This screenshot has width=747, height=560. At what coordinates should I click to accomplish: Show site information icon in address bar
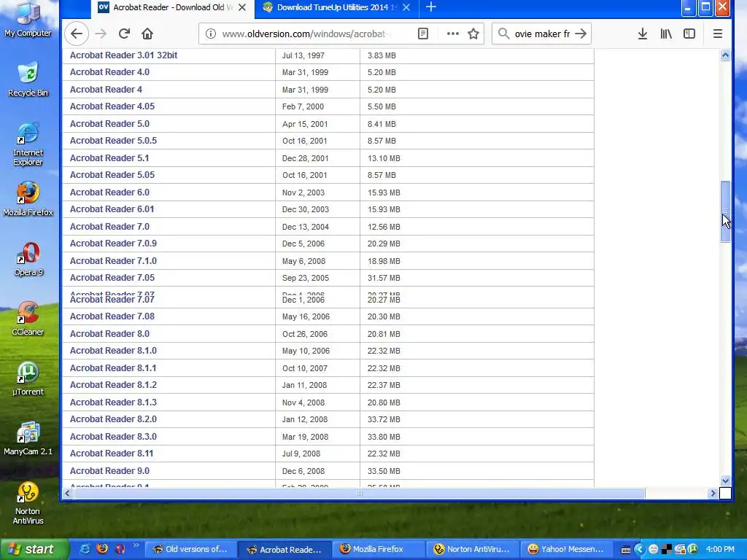click(211, 34)
